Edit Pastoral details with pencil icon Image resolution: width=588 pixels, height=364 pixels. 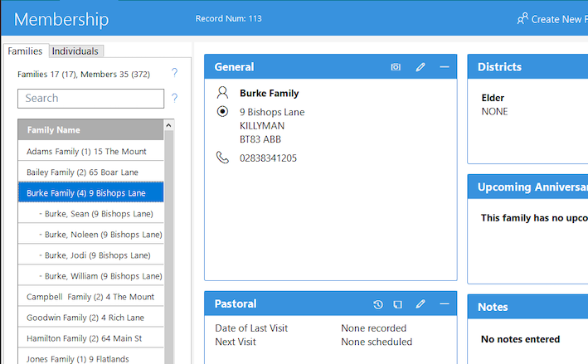420,304
